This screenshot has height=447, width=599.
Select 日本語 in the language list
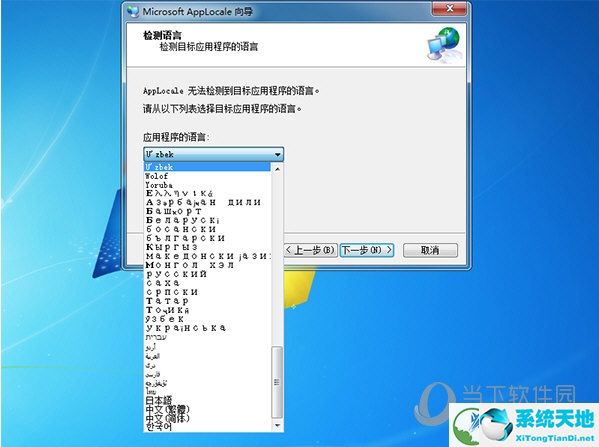(x=207, y=400)
